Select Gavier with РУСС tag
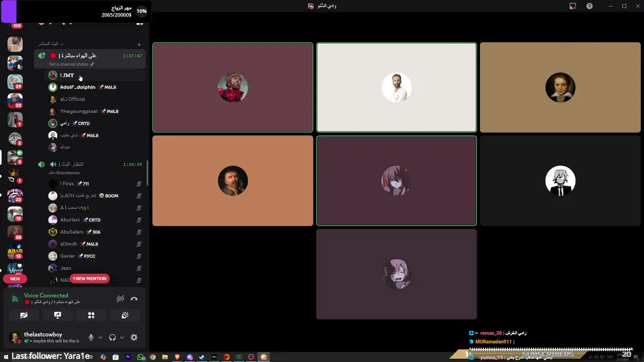644x362 pixels. coord(96,256)
